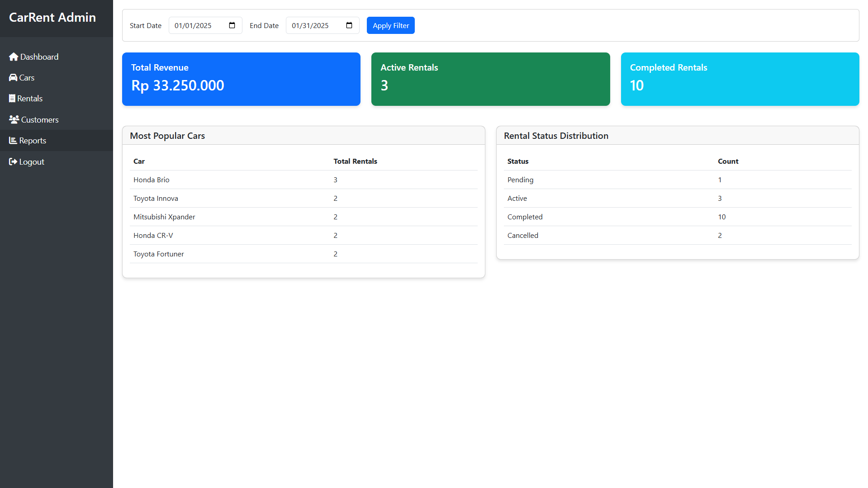Click the Cancelled count value 2
This screenshot has height=488, width=868.
[x=720, y=235]
